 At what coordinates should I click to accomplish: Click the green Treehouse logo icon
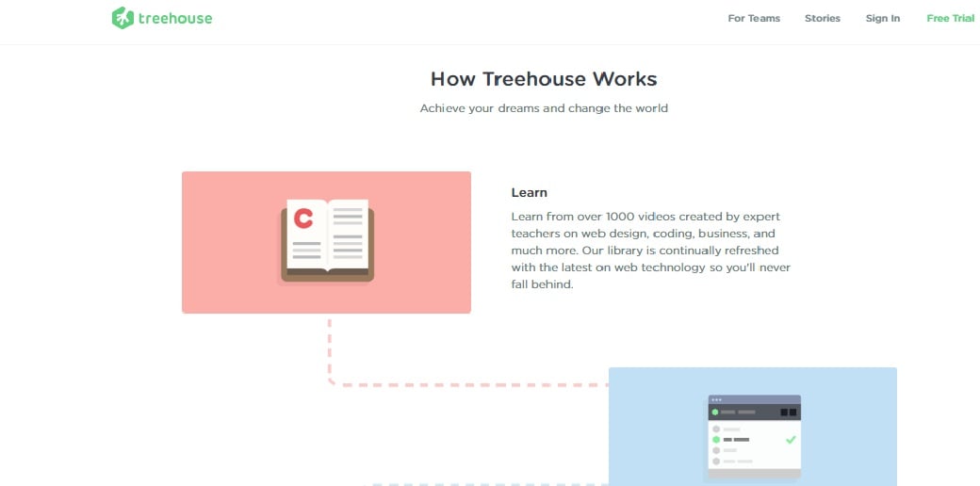122,18
